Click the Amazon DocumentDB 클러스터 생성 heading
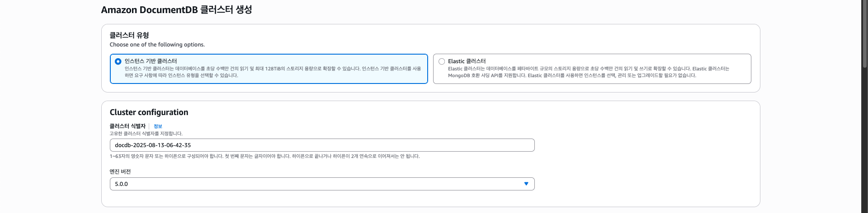Screen dimensions: 868x213 pyautogui.click(x=176, y=9)
